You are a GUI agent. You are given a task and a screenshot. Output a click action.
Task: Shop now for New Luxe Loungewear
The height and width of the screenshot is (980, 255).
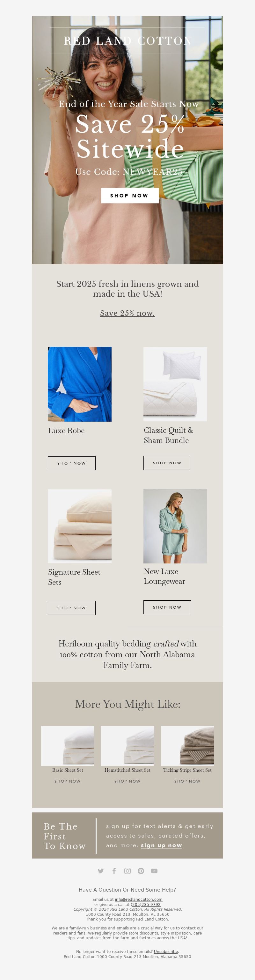pos(167,607)
